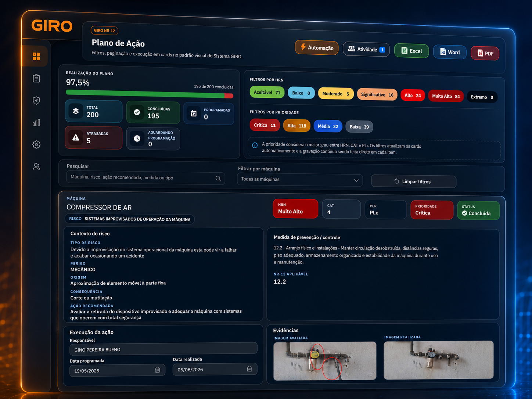Toggle the Extremo 0 HRN filter
532x399 pixels.
(482, 97)
